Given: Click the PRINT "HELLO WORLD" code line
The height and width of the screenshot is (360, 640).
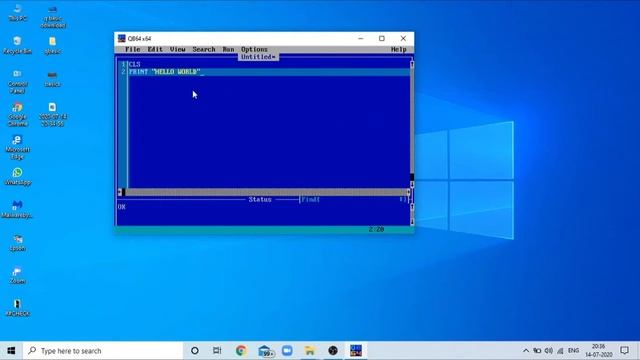Looking at the screenshot, I should coord(164,72).
